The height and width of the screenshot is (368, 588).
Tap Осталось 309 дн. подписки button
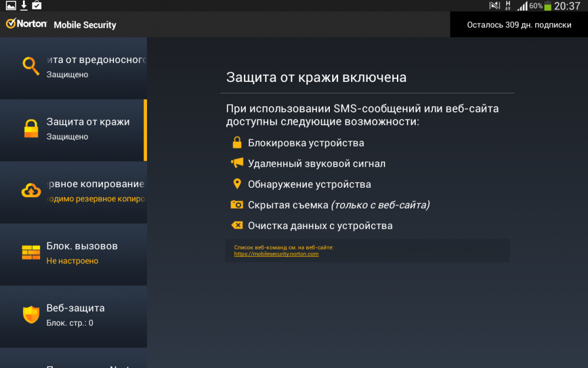tap(519, 24)
